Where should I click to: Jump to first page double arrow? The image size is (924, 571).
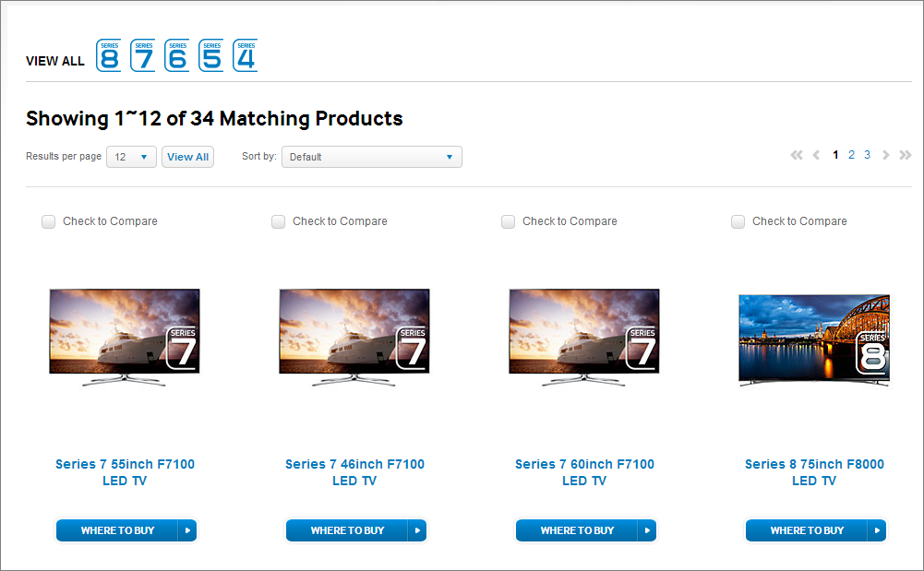[797, 155]
